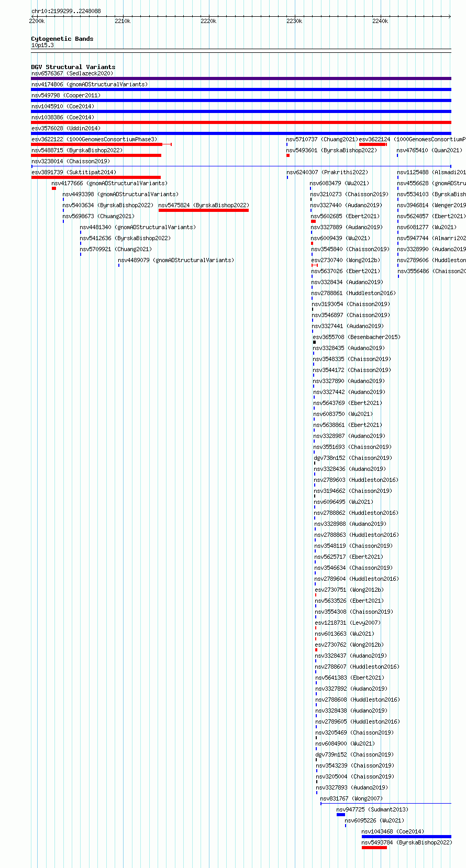Select the 2230k ruler tick label
The width and height of the screenshot is (466, 868).
click(294, 21)
